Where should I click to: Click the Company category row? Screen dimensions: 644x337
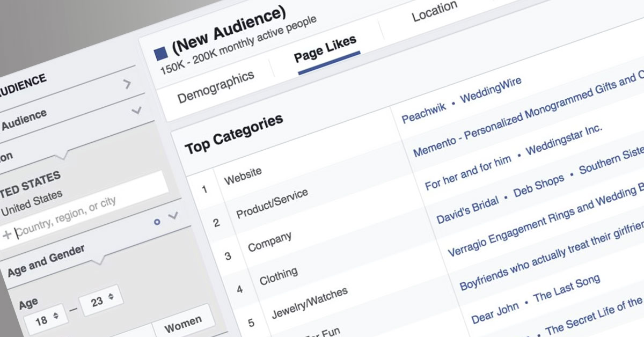(269, 241)
